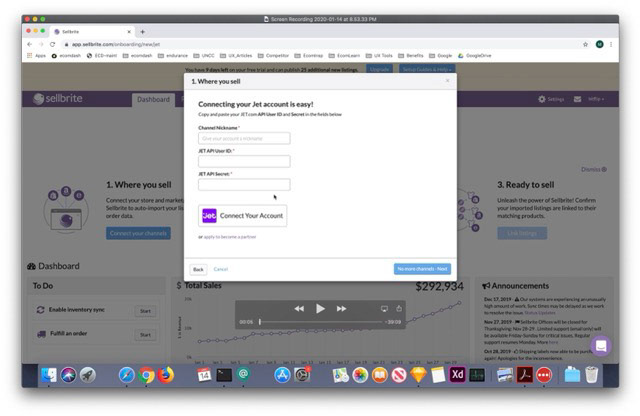This screenshot has height=416, width=640.
Task: Rewind the screen recording
Action: (299, 309)
